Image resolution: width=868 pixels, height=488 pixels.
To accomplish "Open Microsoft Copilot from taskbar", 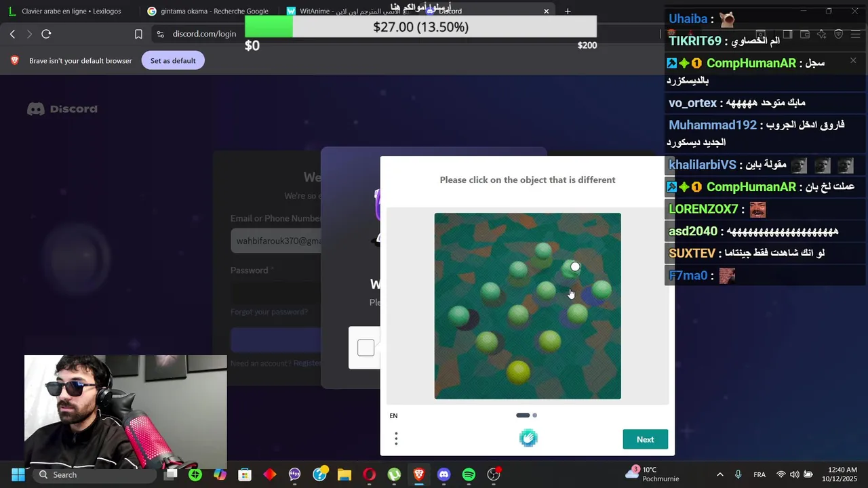I will click(x=220, y=474).
